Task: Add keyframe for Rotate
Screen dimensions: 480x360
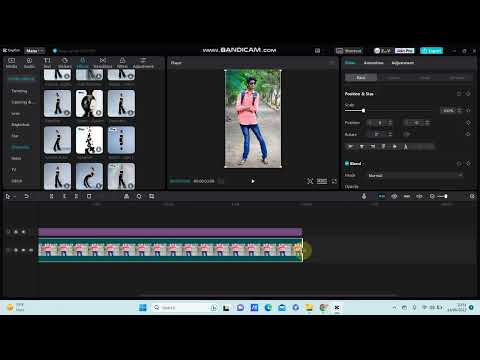Action: pos(468,134)
